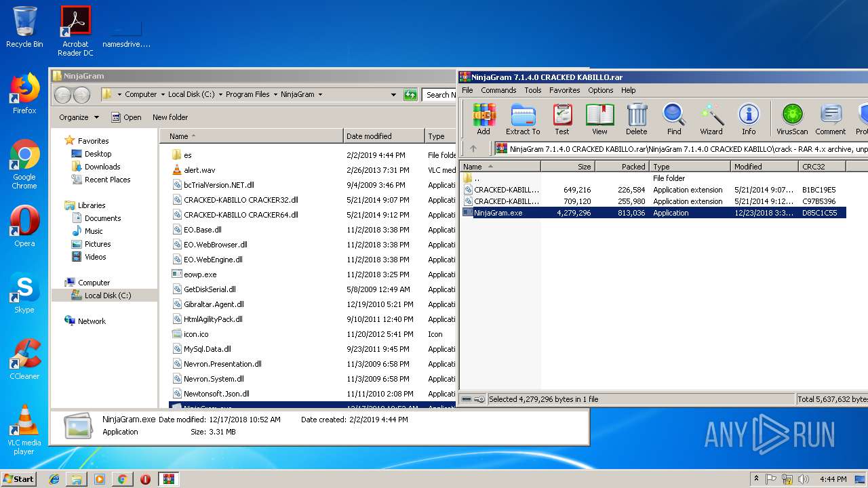
Task: Sort Explorer files by Date modified
Action: [384, 136]
